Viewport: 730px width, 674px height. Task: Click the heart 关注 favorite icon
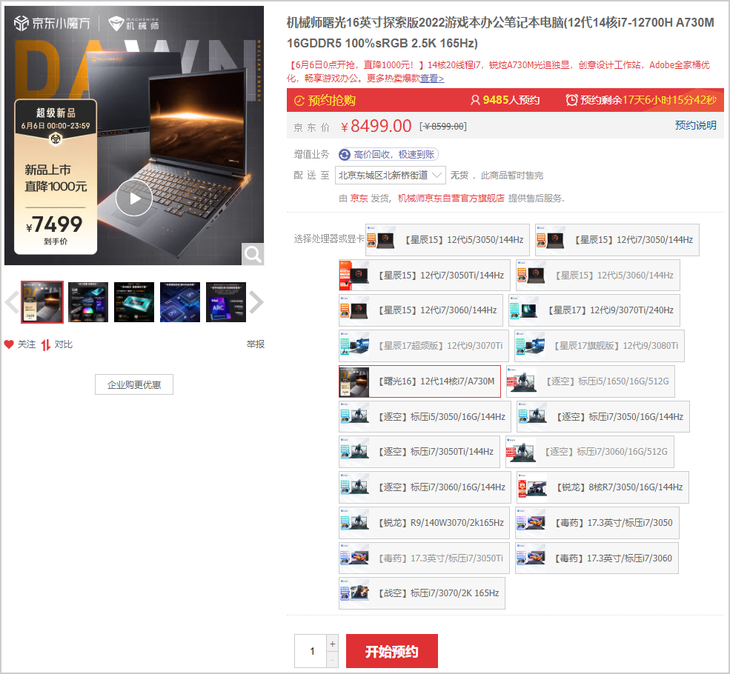click(x=9, y=344)
